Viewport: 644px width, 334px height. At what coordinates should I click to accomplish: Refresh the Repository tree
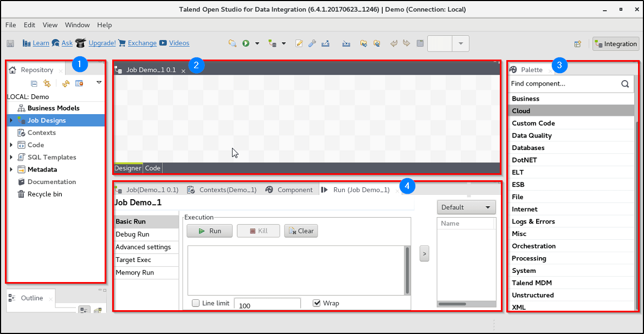(x=66, y=83)
